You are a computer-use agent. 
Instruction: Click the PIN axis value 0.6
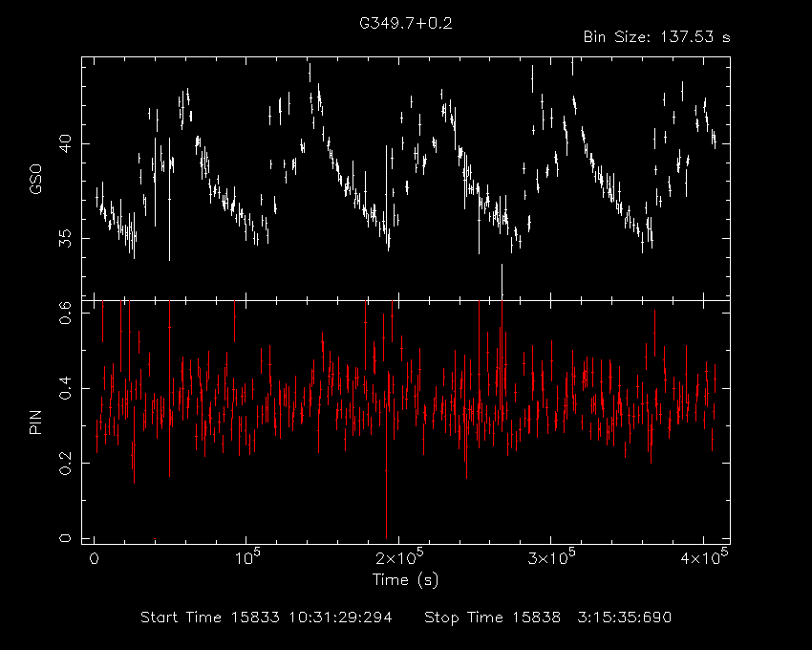point(65,314)
